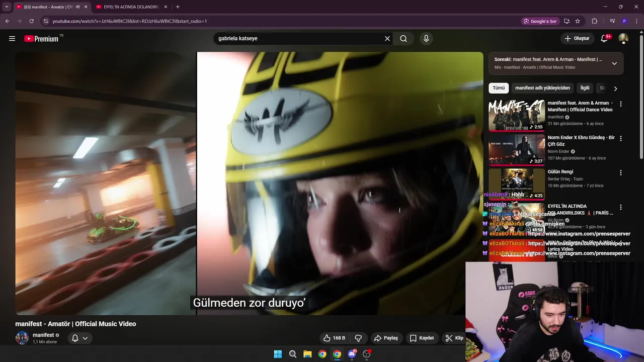Image resolution: width=644 pixels, height=362 pixels.
Task: Click the search magnifier button
Action: click(404, 39)
